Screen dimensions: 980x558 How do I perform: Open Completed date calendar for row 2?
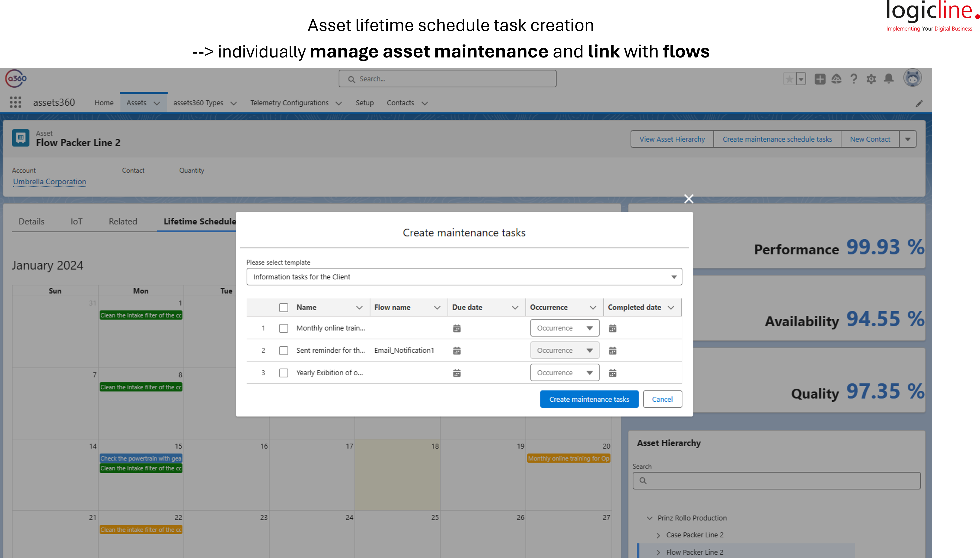pos(612,351)
